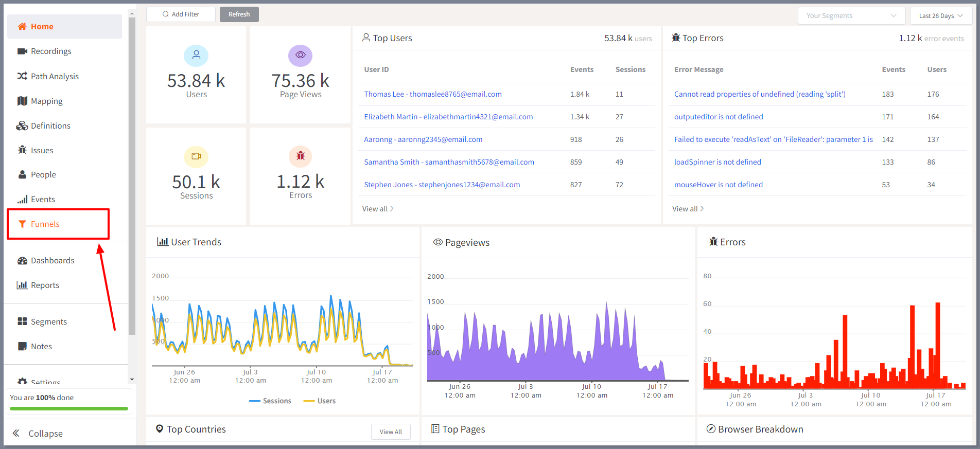Click the Top Errors bug icon

[676, 38]
